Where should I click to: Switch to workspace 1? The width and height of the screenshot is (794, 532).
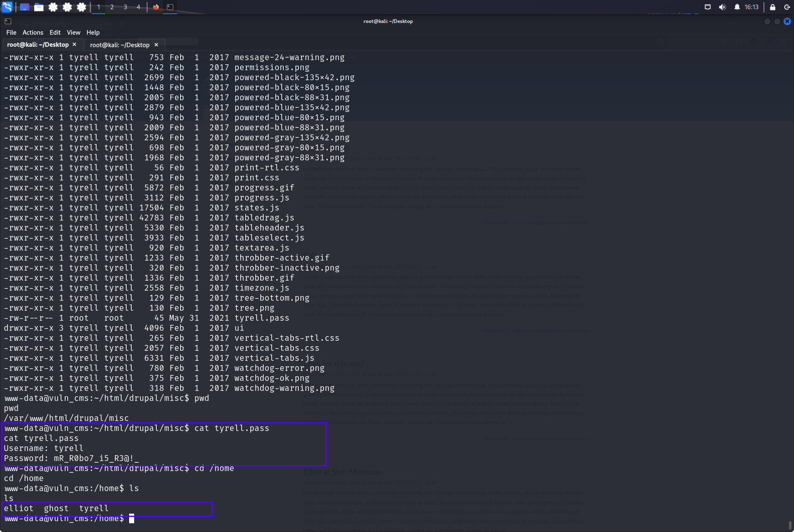99,7
